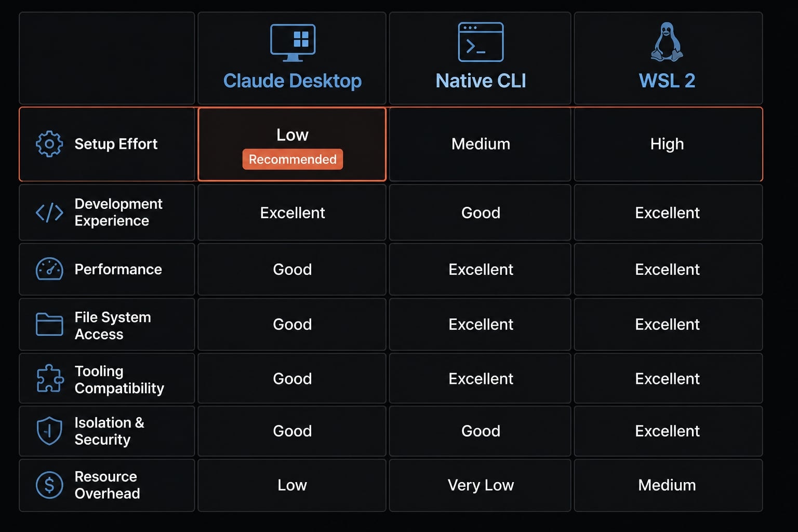Viewport: 798px width, 532px height.
Task: Click Good in the Development Experience row
Action: [481, 212]
